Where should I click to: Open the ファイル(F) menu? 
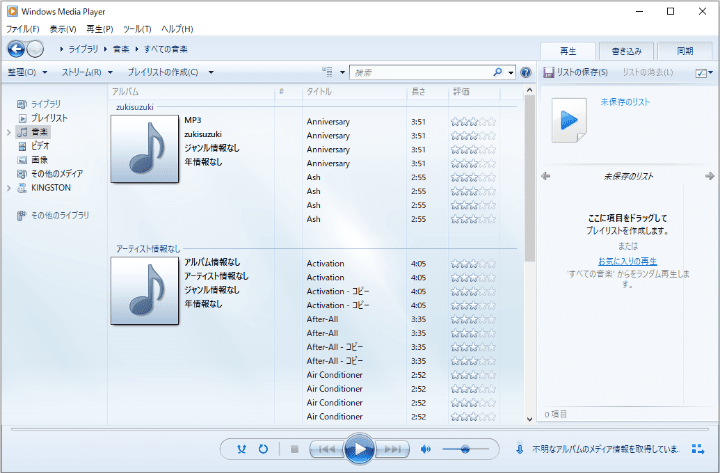point(22,29)
